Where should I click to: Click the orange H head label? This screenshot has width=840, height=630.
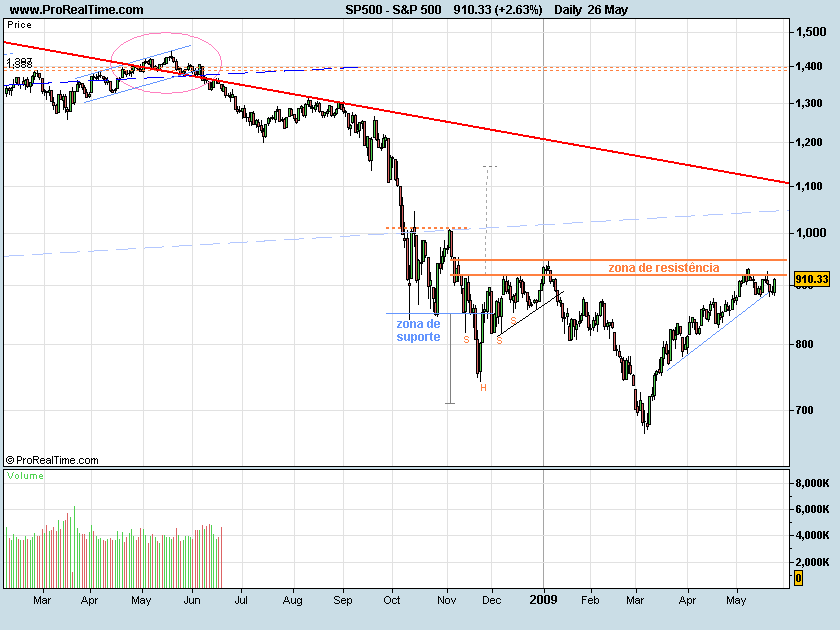(483, 387)
